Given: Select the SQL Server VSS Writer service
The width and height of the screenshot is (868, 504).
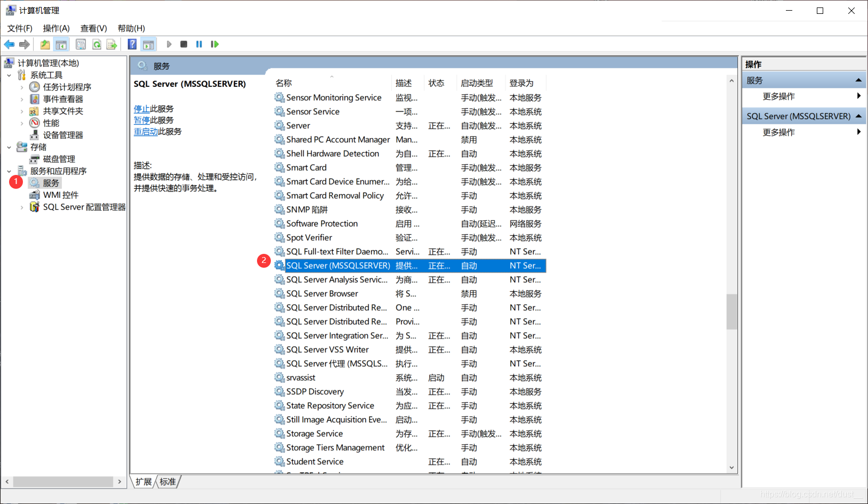Looking at the screenshot, I should [410, 350].
